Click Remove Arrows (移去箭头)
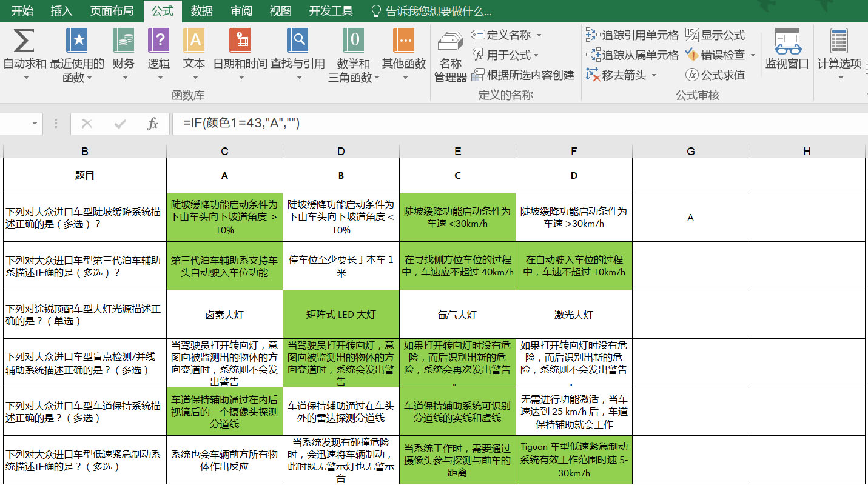Image resolution: width=868 pixels, height=488 pixels. point(624,75)
